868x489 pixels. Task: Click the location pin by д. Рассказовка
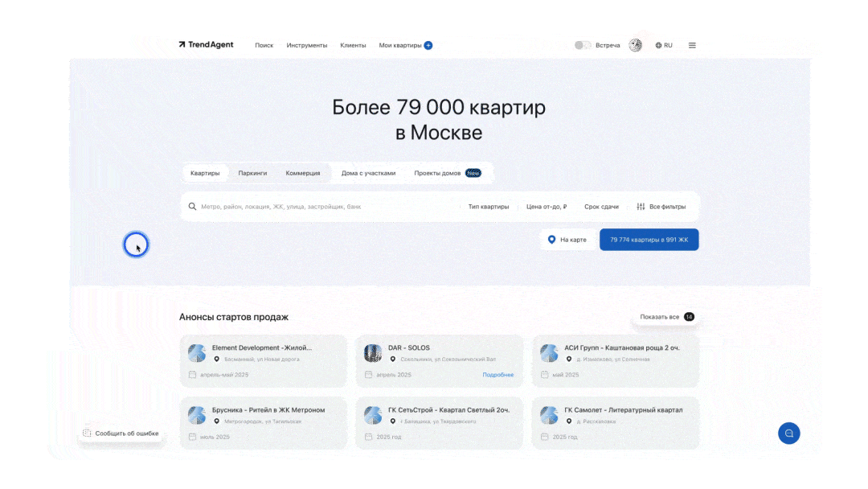point(568,421)
